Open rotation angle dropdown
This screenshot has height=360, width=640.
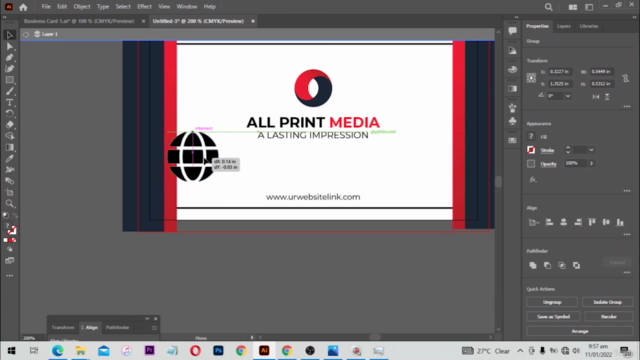(568, 96)
